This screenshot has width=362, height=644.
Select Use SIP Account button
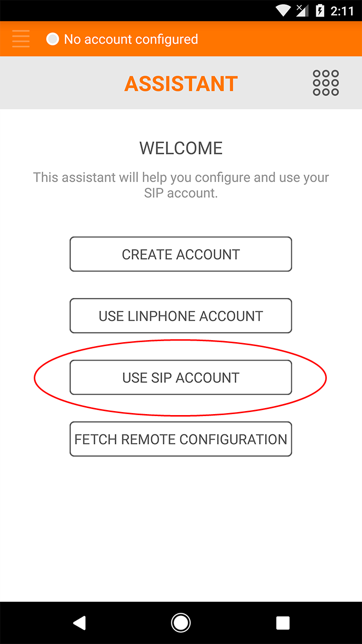tap(181, 377)
